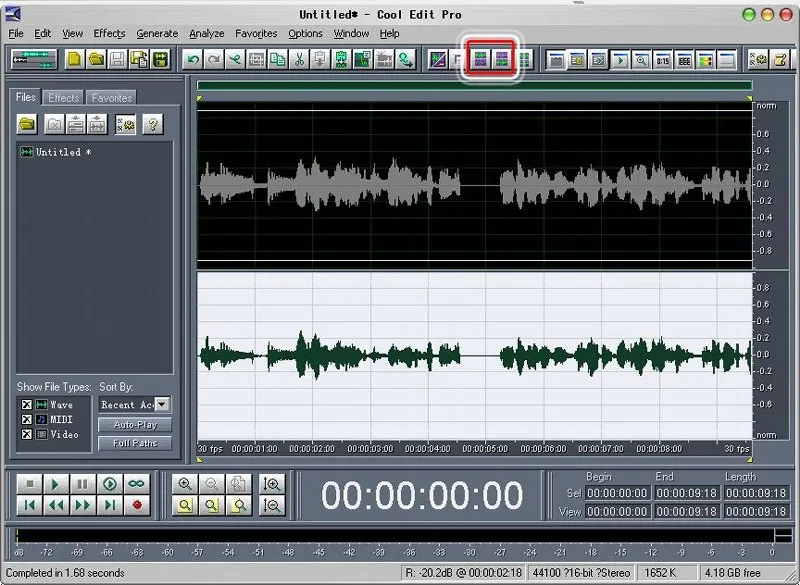
Task: Toggle the Auto-Play button
Action: point(135,425)
